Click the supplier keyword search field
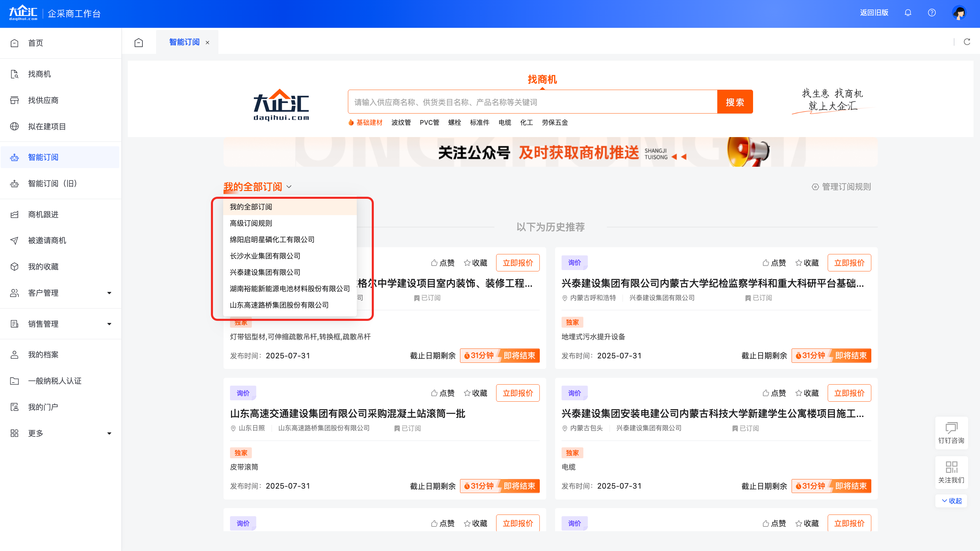This screenshot has width=980, height=551. (x=532, y=102)
